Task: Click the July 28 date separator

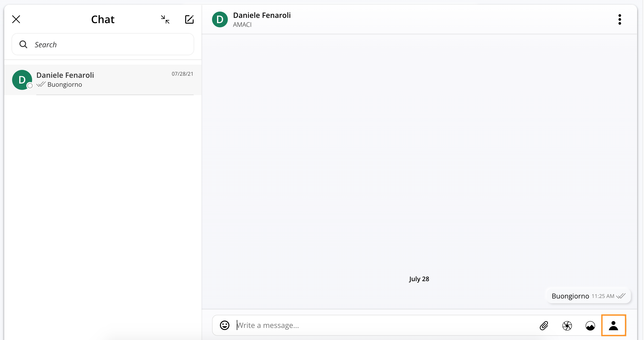Action: [x=419, y=279]
